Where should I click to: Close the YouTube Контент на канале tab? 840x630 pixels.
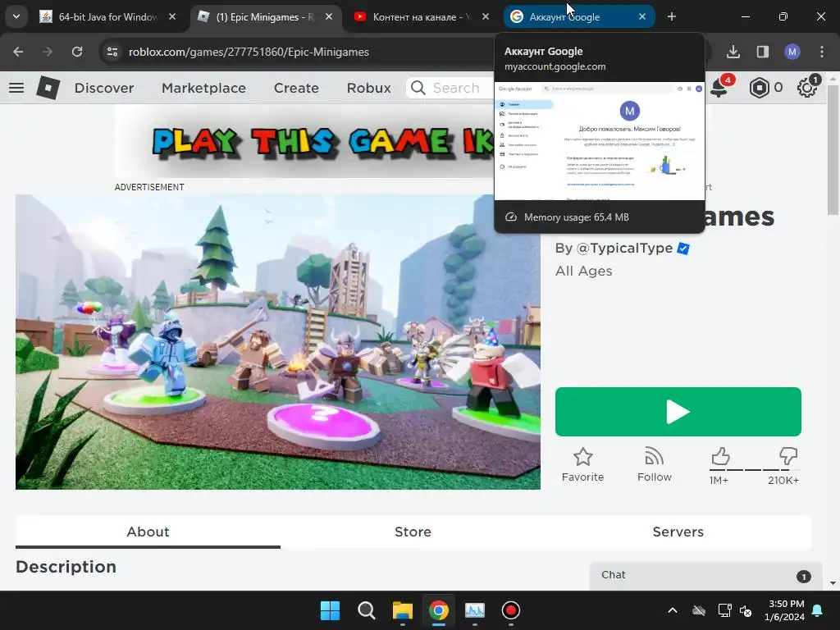pyautogui.click(x=486, y=17)
